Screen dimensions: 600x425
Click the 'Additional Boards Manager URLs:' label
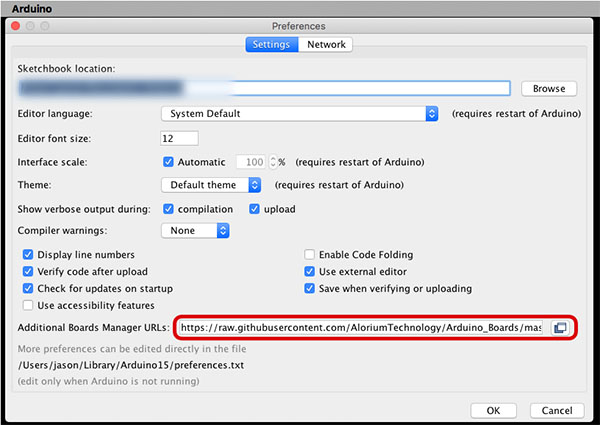(93, 328)
